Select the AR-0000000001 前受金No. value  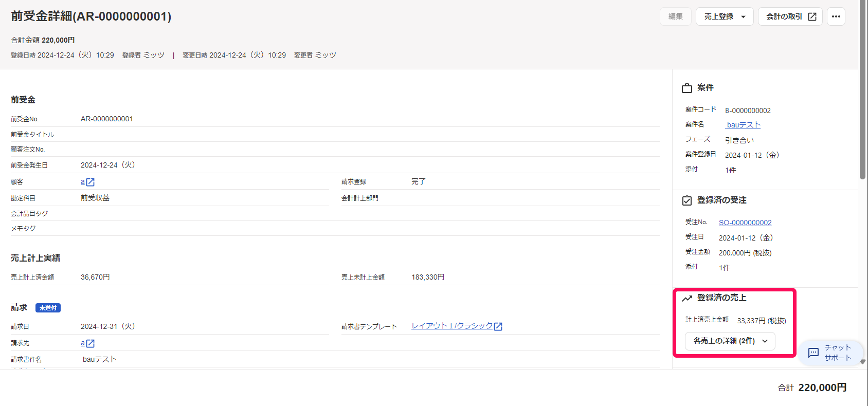point(107,119)
